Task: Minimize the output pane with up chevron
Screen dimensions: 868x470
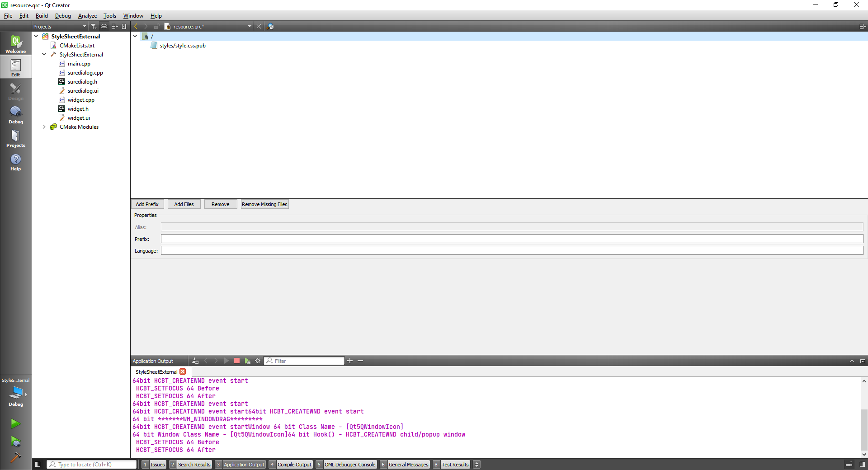Action: click(852, 361)
